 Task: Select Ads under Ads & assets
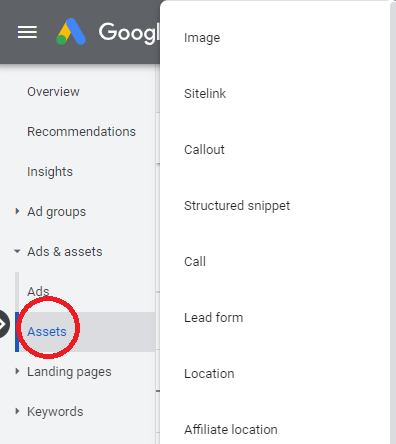pos(38,291)
